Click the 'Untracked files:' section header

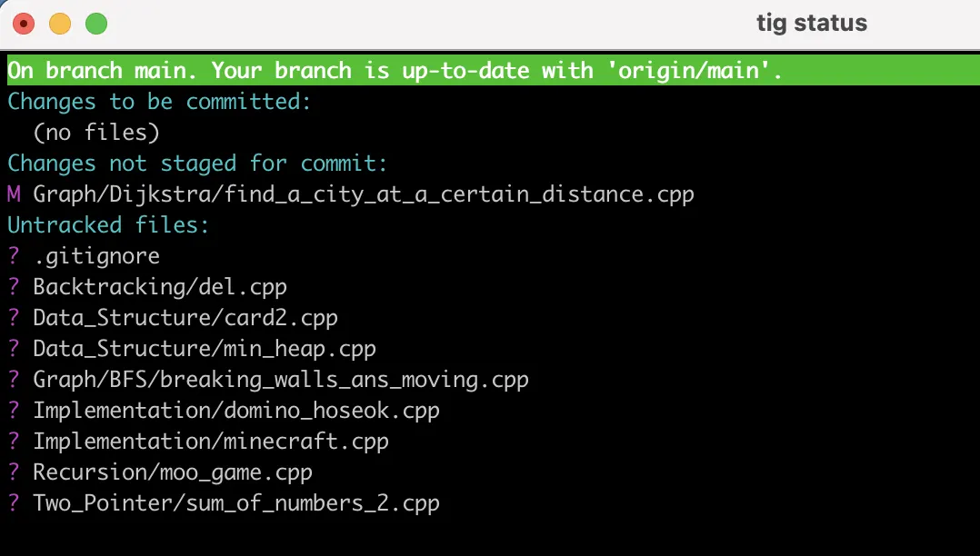[x=108, y=225]
